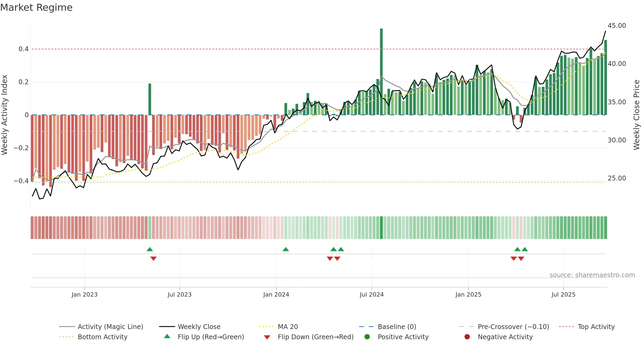Toggle the Baseline (0) legend entry
Image resolution: width=644 pixels, height=362 pixels.
[x=387, y=327]
